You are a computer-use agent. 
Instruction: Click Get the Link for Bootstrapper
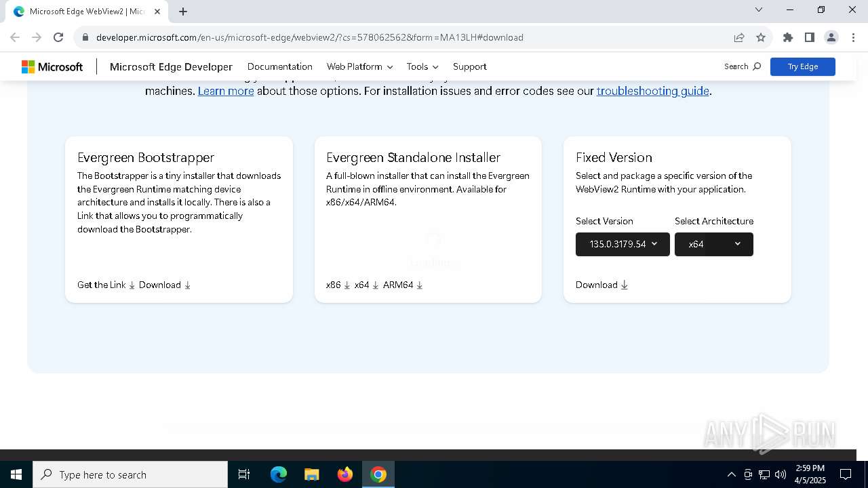coord(106,285)
